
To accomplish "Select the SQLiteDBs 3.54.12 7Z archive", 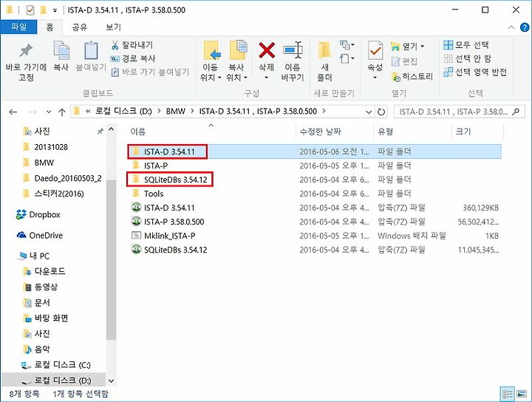I will point(314,250).
